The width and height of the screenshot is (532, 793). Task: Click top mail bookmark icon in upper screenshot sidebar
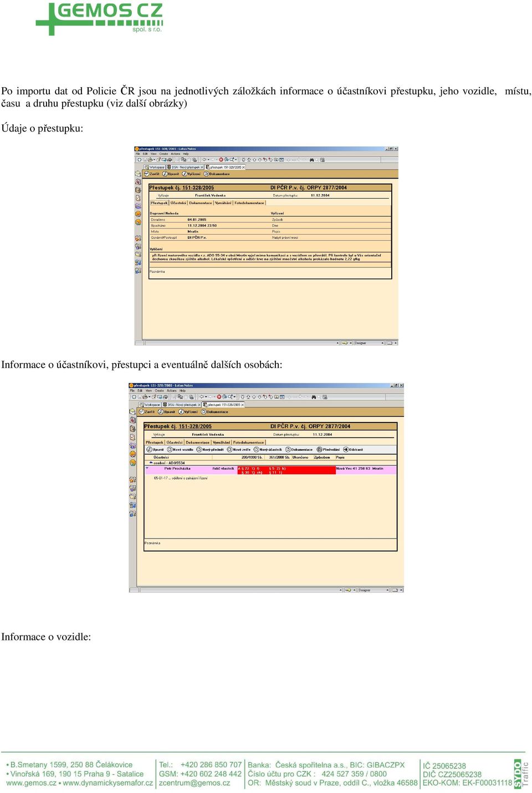[x=138, y=174]
